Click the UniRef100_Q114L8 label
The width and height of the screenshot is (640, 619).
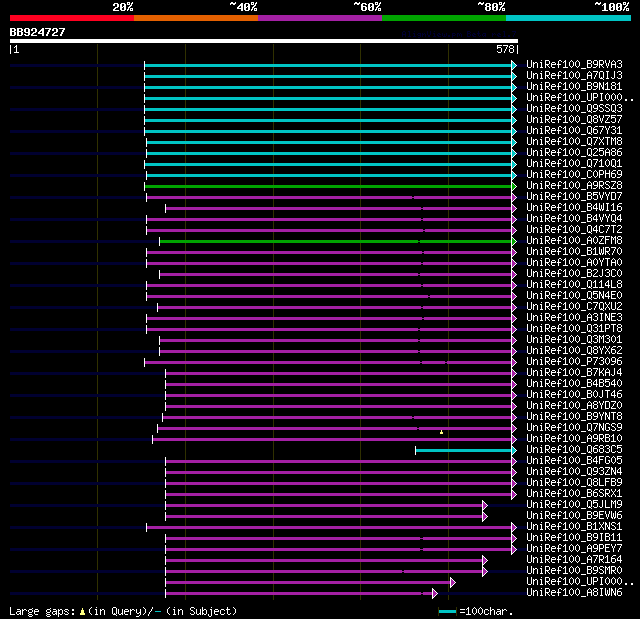574,285
